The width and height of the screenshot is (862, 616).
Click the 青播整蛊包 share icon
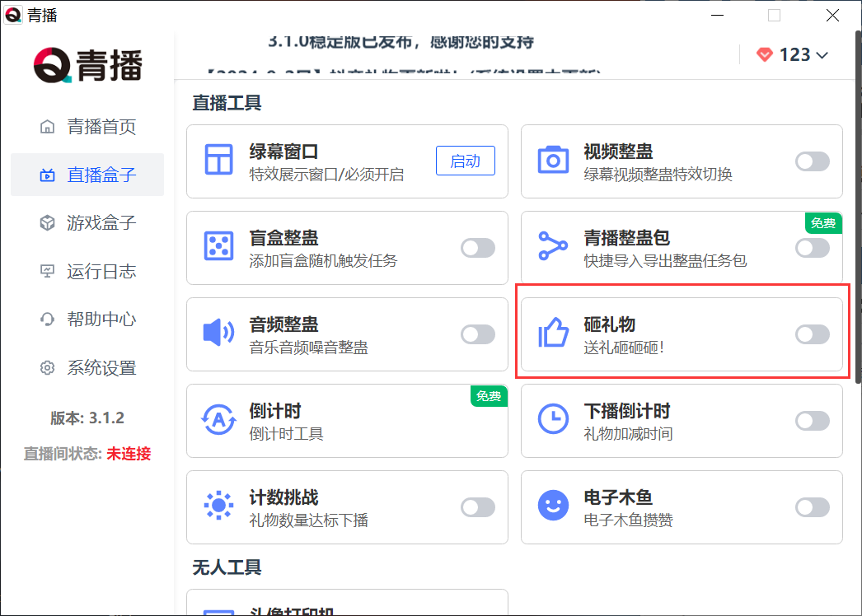[553, 247]
